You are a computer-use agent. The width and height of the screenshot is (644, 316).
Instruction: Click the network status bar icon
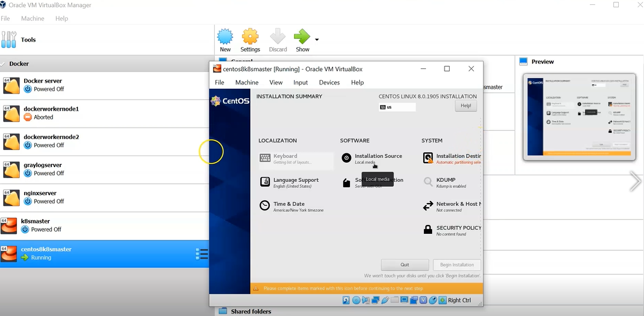[x=376, y=300]
